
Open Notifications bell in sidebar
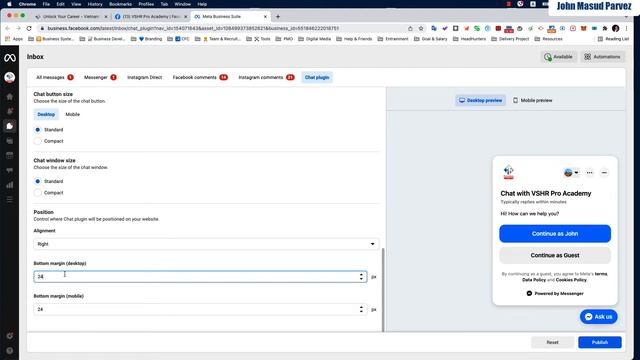[10, 111]
